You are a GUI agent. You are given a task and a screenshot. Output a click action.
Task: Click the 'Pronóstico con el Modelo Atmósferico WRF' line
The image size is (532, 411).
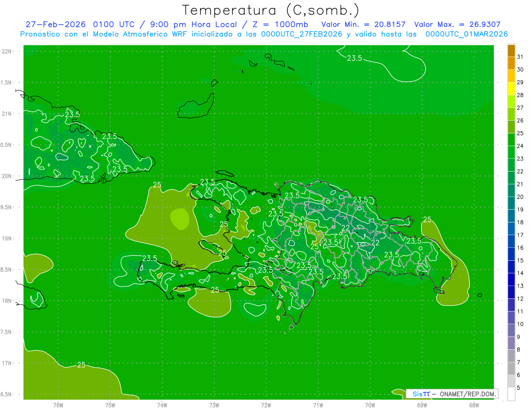point(105,34)
